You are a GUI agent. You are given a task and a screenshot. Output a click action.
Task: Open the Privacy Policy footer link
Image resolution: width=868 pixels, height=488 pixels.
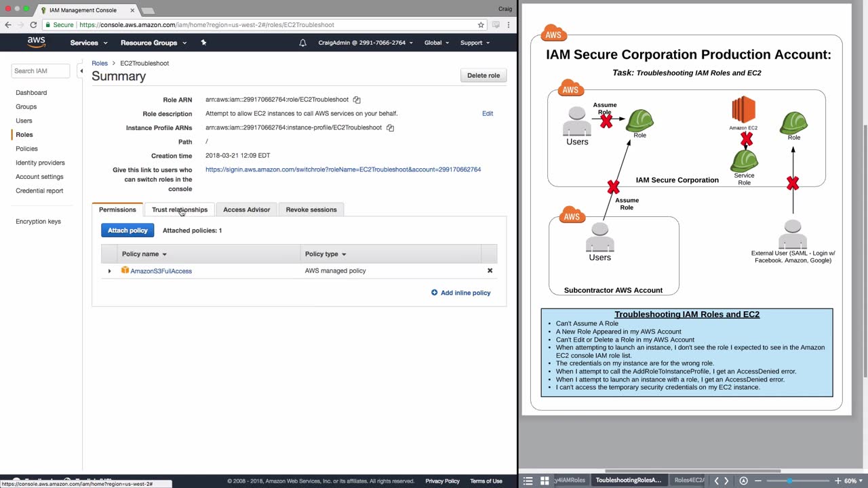[443, 481]
